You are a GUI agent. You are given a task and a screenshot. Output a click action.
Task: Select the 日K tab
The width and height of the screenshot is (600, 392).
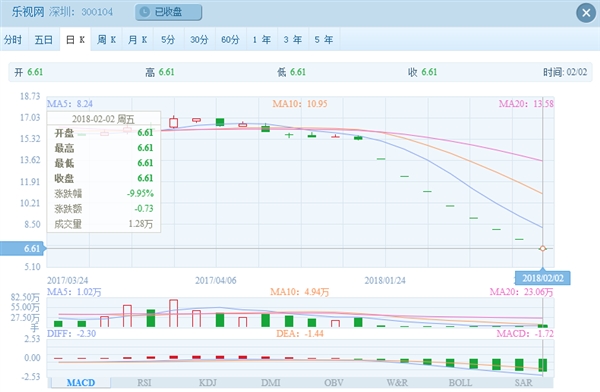coord(75,39)
